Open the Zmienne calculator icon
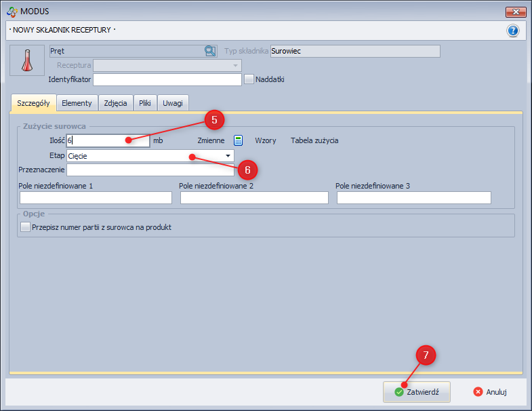The image size is (532, 411). point(239,140)
